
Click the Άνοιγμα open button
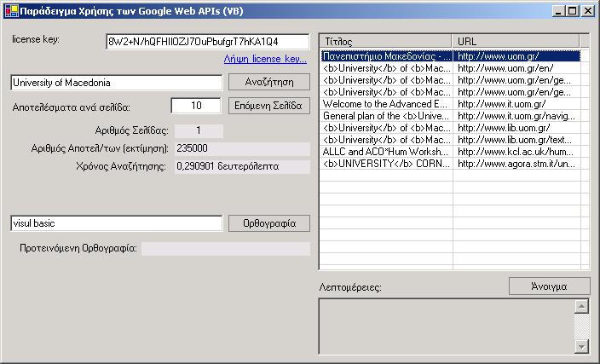click(x=549, y=286)
